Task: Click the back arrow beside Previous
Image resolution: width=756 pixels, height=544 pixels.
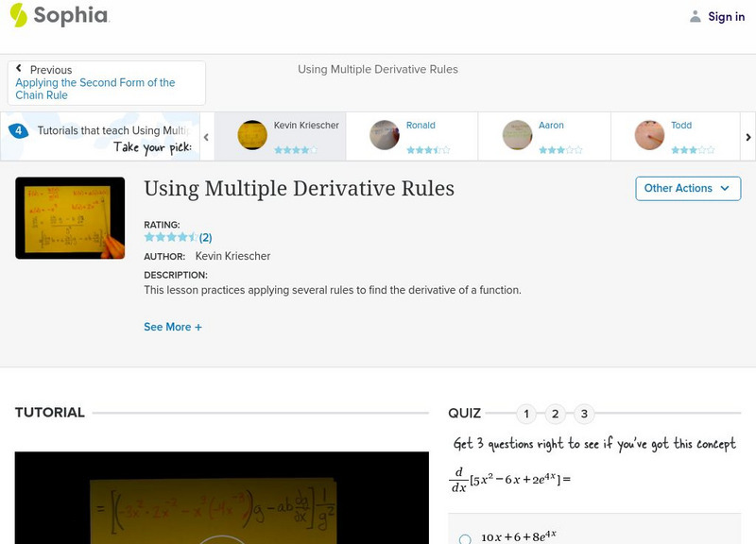Action: click(21, 68)
